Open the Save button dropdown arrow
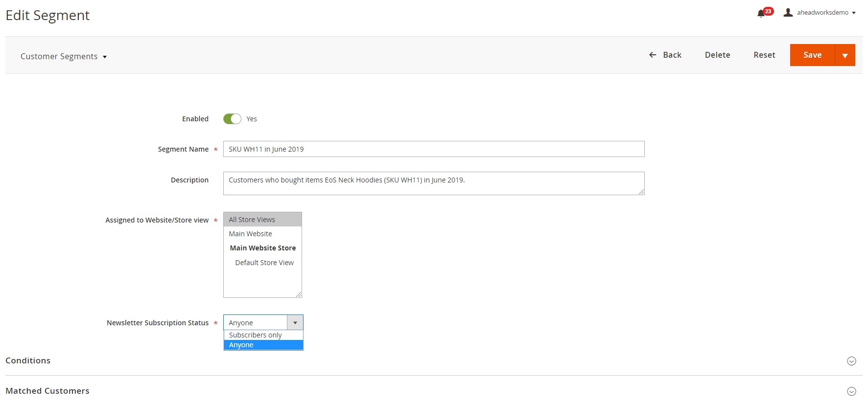 pyautogui.click(x=845, y=55)
